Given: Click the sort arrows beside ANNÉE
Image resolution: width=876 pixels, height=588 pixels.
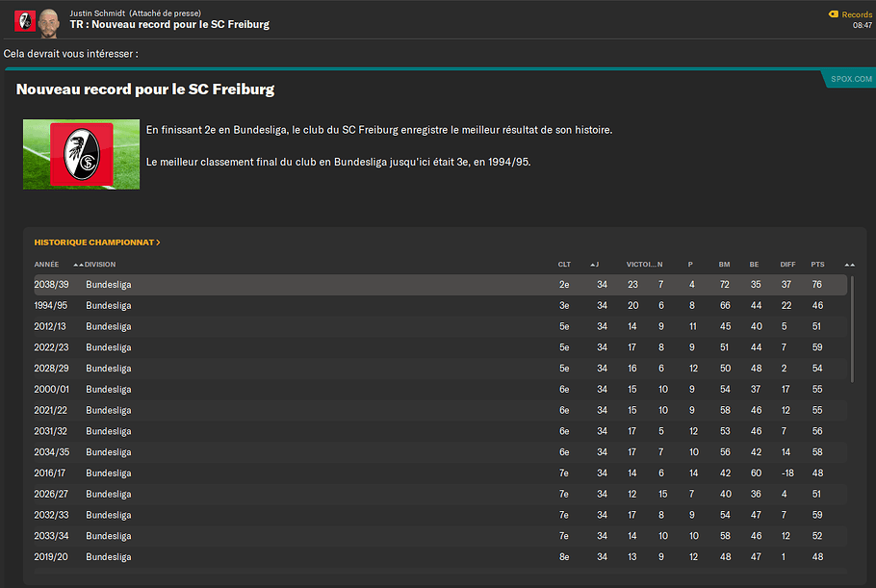Looking at the screenshot, I should point(77,265).
